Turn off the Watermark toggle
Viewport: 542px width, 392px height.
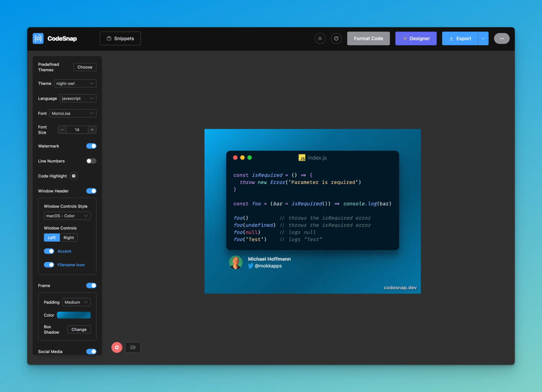coord(91,146)
